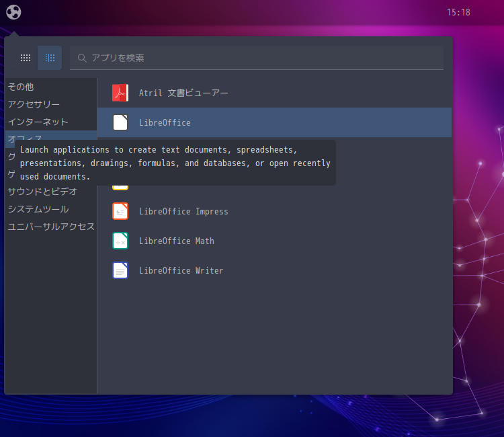Click the LibreOffice Impress icon
The image size is (504, 437).
pos(120,211)
